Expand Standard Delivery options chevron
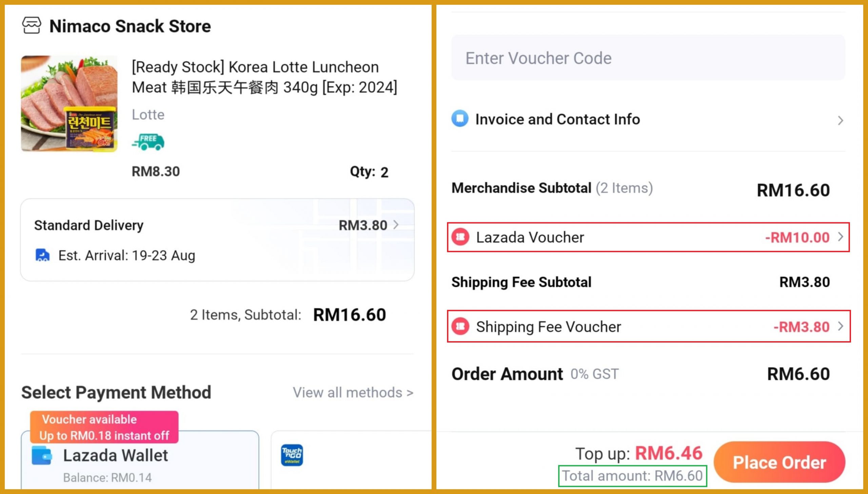The height and width of the screenshot is (494, 868). pos(396,225)
